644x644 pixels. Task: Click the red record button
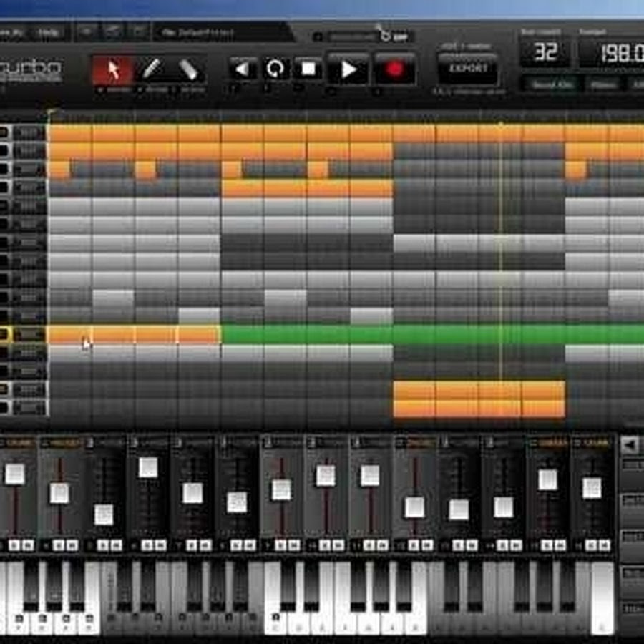[394, 69]
